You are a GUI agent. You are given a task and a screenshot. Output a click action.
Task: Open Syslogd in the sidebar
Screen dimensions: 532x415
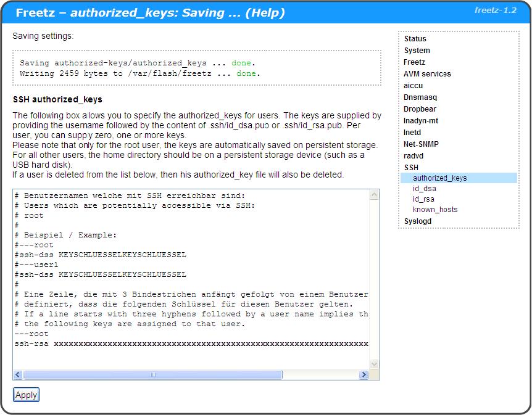(418, 221)
